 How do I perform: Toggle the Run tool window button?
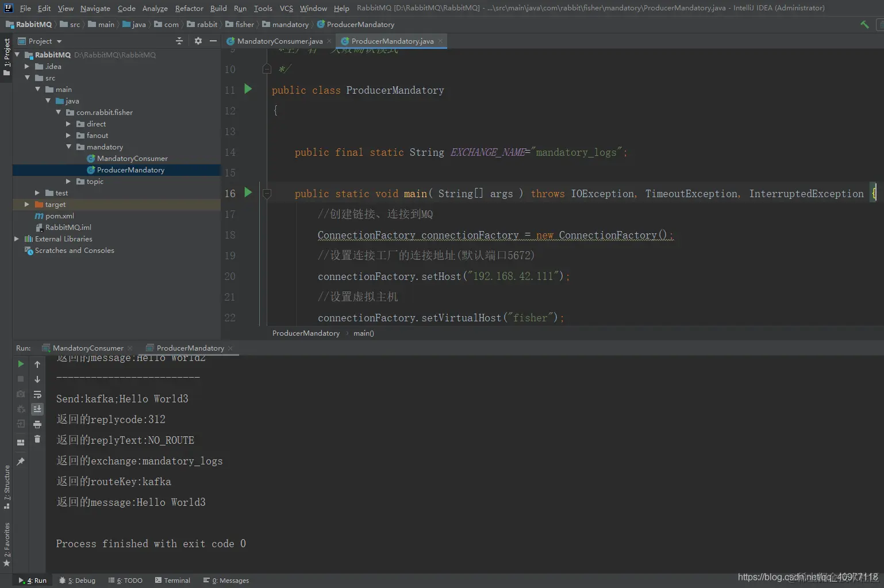(33, 581)
